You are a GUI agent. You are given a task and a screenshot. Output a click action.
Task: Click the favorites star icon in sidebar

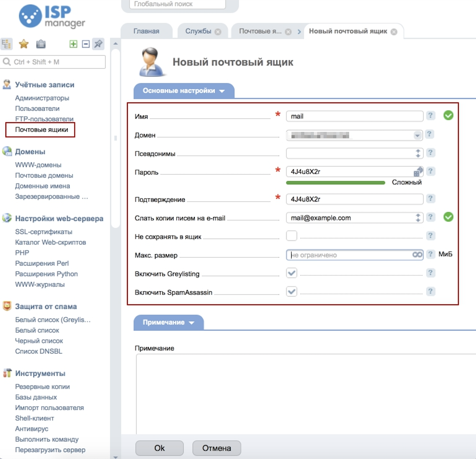pyautogui.click(x=24, y=44)
